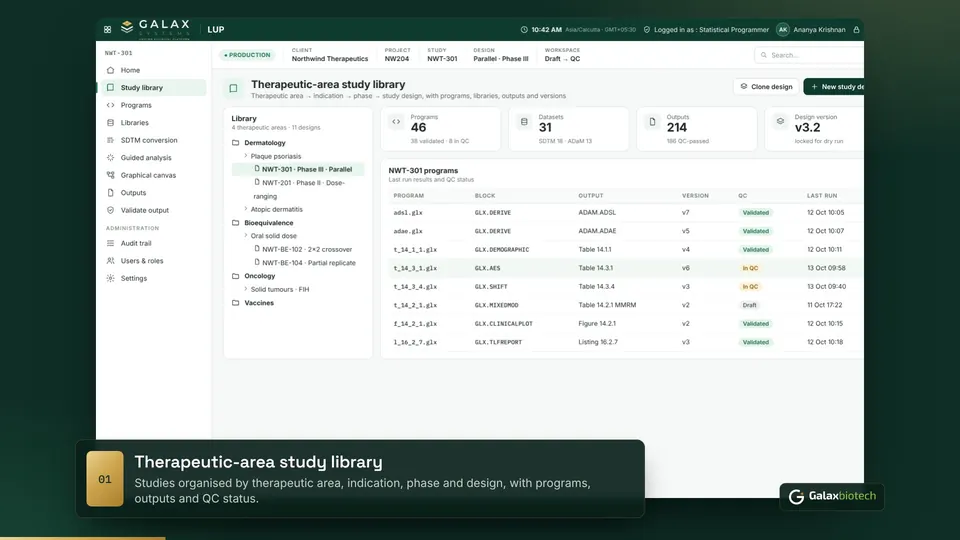Click the PROGRAM column header
Viewport: 960px width, 540px height.
pos(408,196)
